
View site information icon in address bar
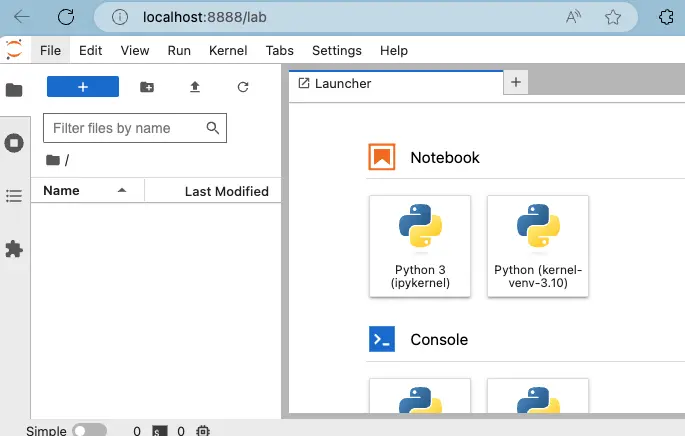120,17
